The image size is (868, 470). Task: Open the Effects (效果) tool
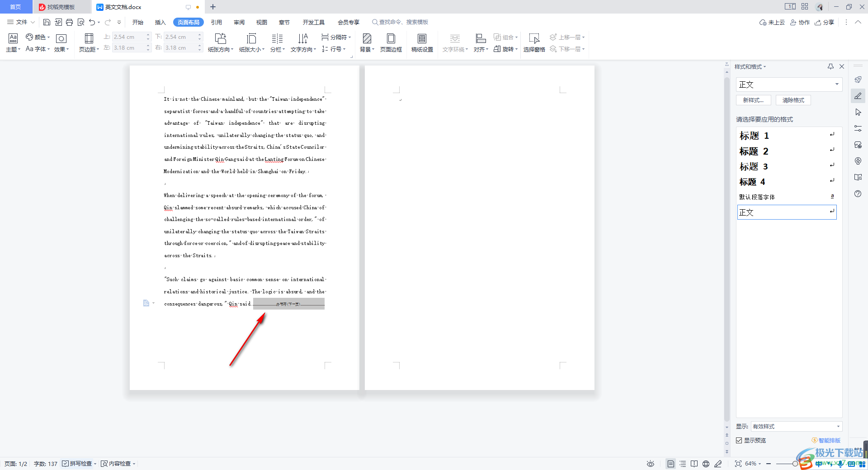(x=61, y=43)
